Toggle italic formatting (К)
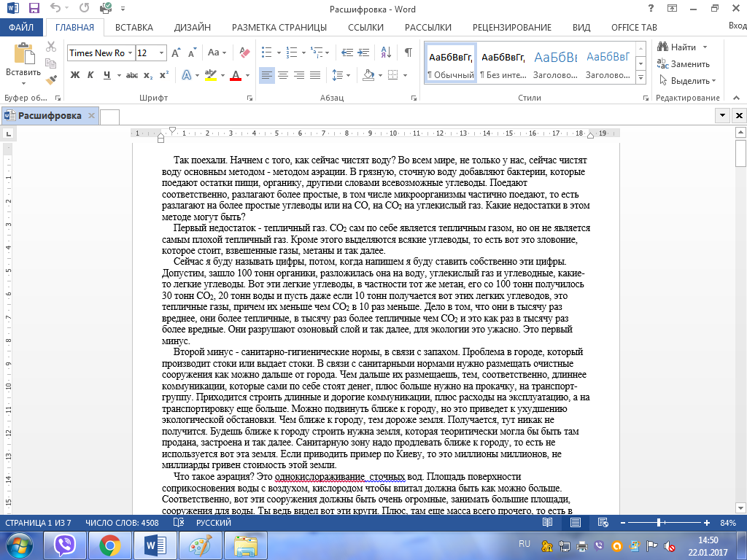 (90, 75)
